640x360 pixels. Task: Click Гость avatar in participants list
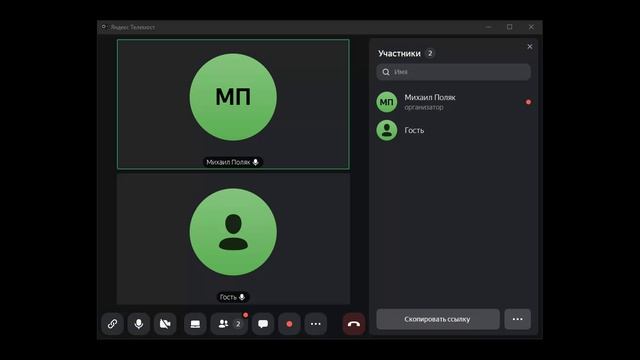click(x=387, y=131)
